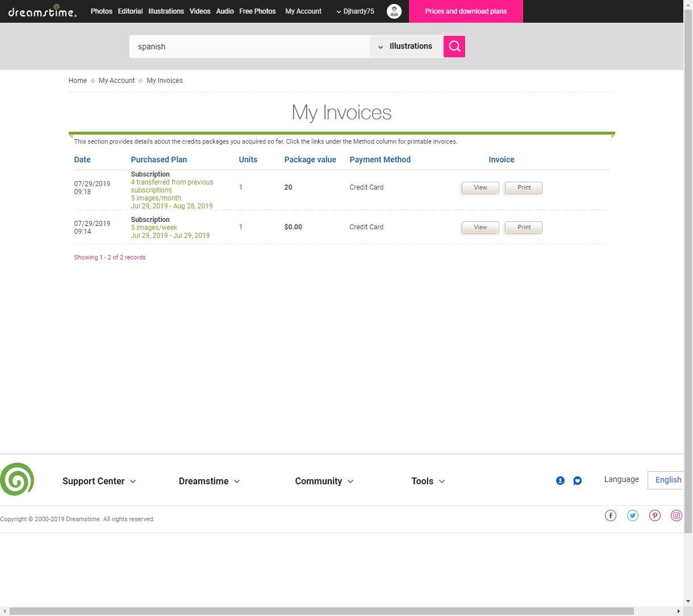
Task: Open the Editorial menu item
Action: click(130, 11)
